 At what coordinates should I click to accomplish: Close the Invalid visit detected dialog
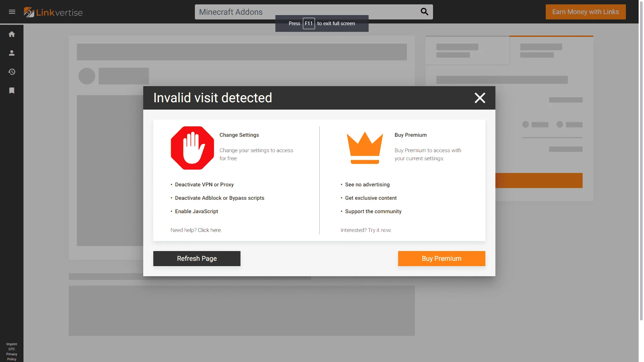[480, 98]
